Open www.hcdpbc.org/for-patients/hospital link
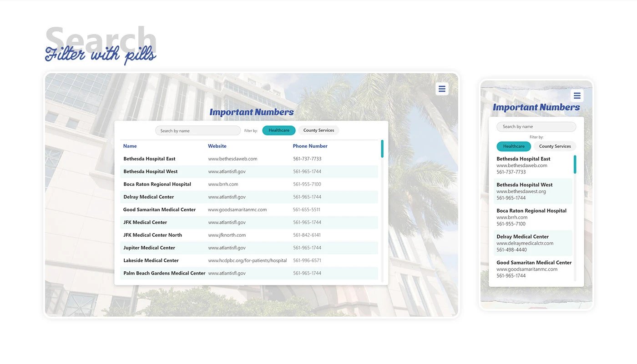The height and width of the screenshot is (364, 637). click(x=248, y=261)
